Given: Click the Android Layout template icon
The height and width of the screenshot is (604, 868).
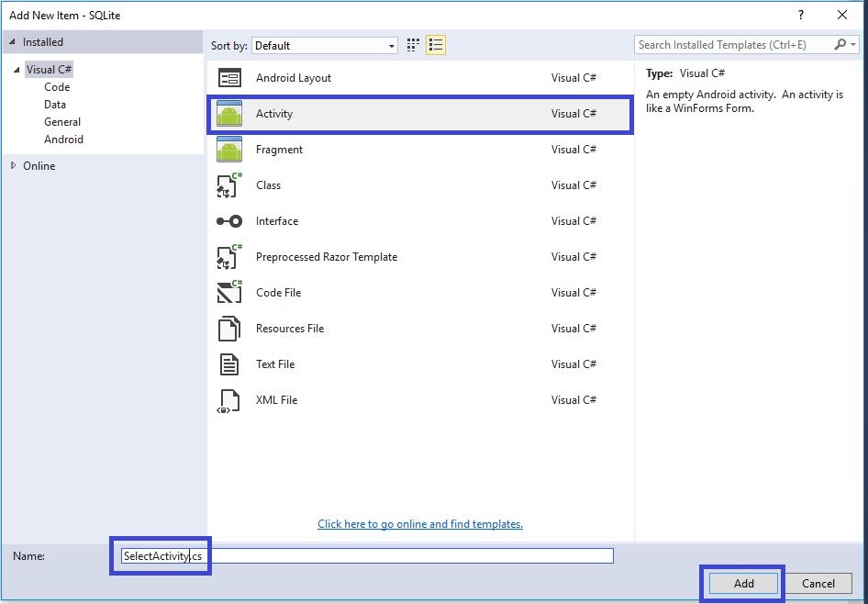Looking at the screenshot, I should [229, 78].
